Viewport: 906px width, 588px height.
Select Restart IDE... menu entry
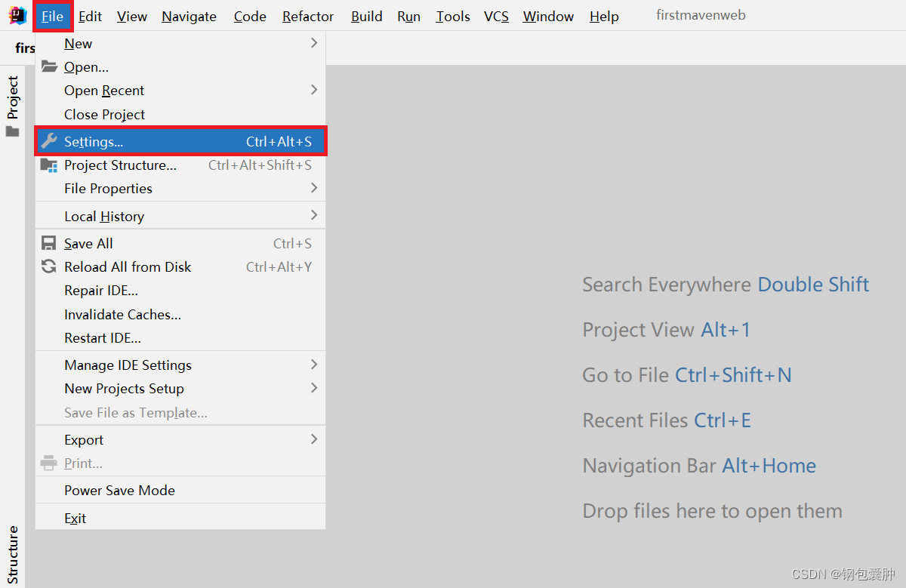point(180,337)
